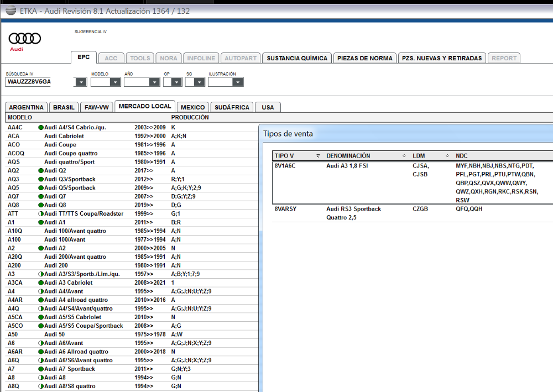This screenshot has width=553, height=392.
Task: Select the Audi Coupe quattro row
Action: coord(132,153)
